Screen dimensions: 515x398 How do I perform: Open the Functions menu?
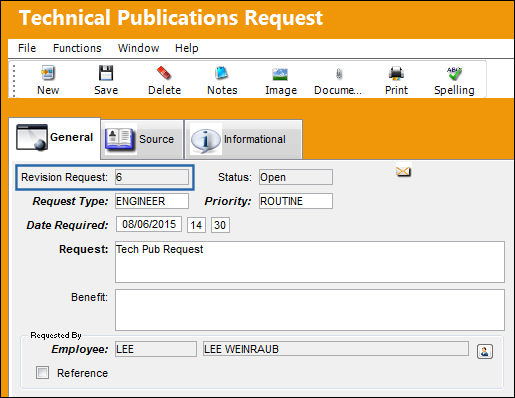[x=77, y=48]
